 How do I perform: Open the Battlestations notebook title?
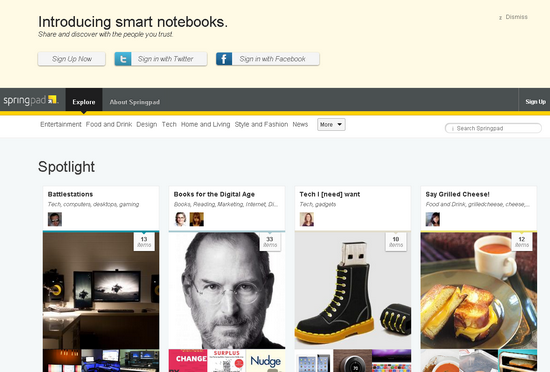71,194
